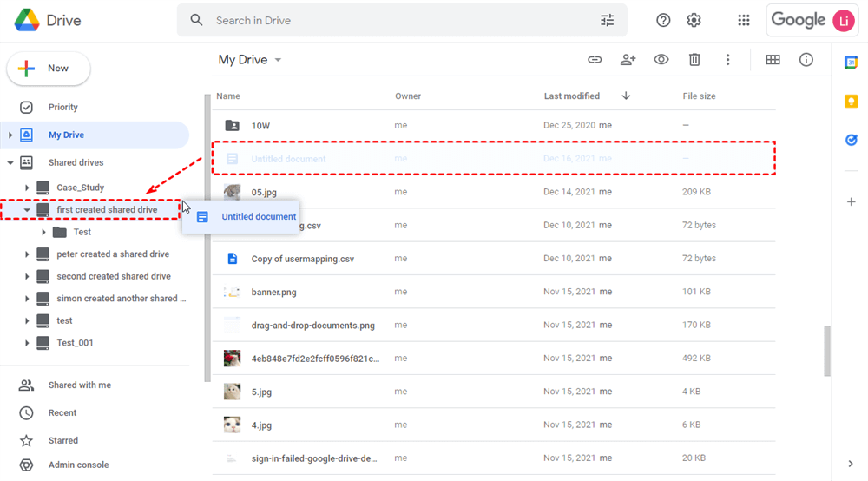Click the Search in Drive field

(x=399, y=20)
